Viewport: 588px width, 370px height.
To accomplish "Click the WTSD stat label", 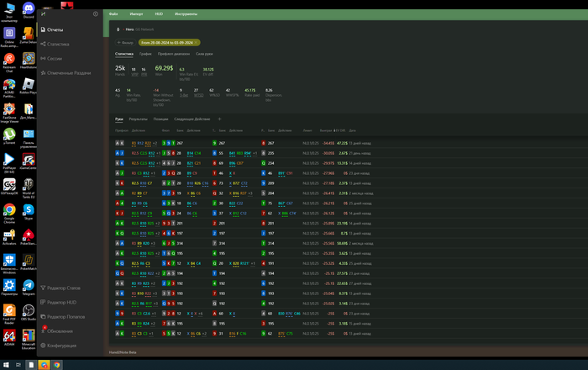I will tap(198, 95).
